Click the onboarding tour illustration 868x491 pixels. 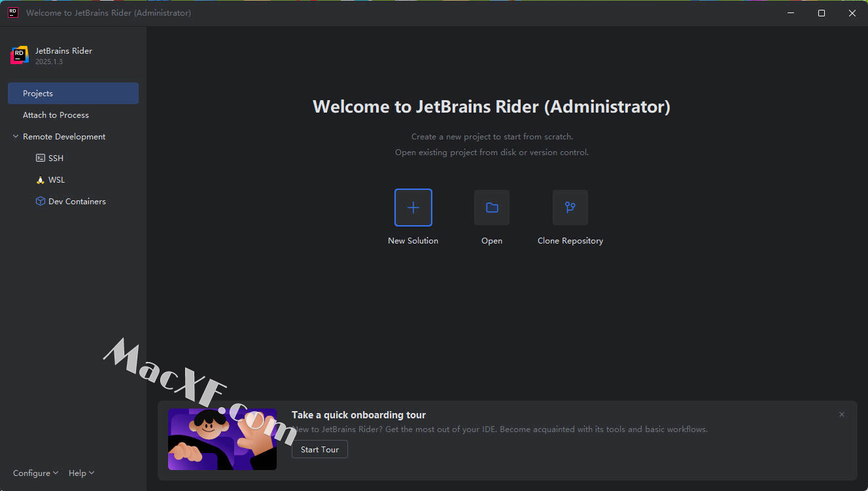pyautogui.click(x=222, y=439)
